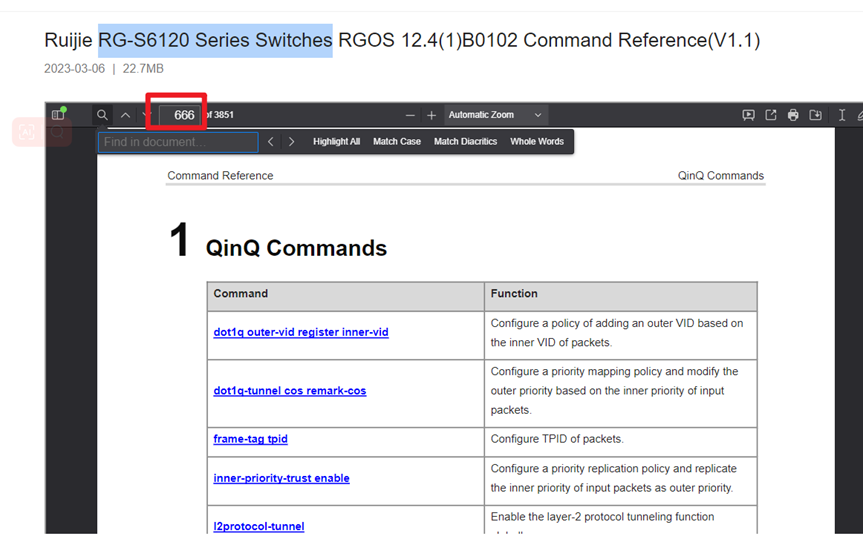The width and height of the screenshot is (863, 539).
Task: Click the '22.7MB' file size text
Action: tap(143, 69)
